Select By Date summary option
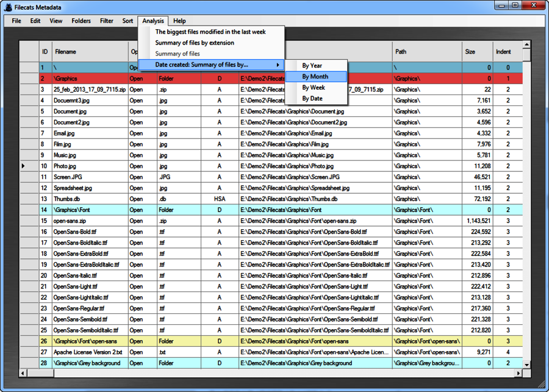549x392 pixels. coord(312,99)
